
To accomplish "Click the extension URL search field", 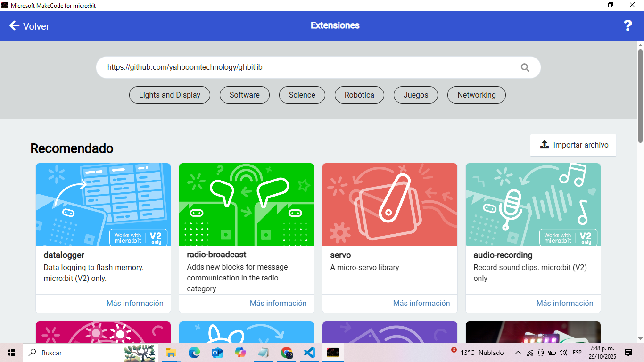I will pos(306,67).
